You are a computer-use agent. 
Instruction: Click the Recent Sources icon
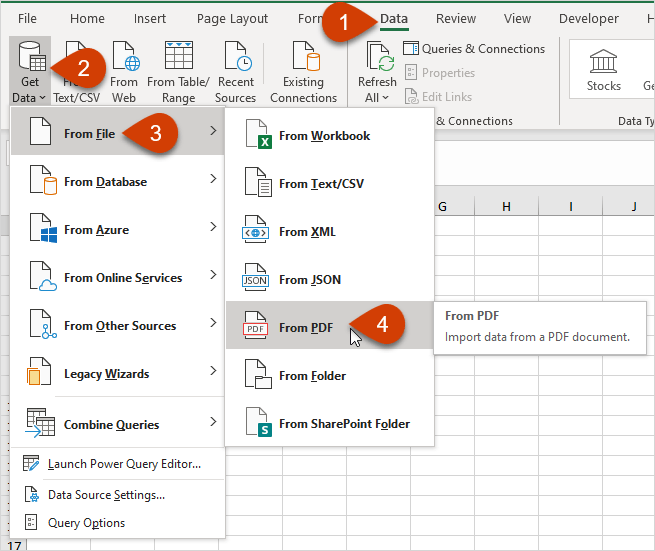[x=236, y=60]
